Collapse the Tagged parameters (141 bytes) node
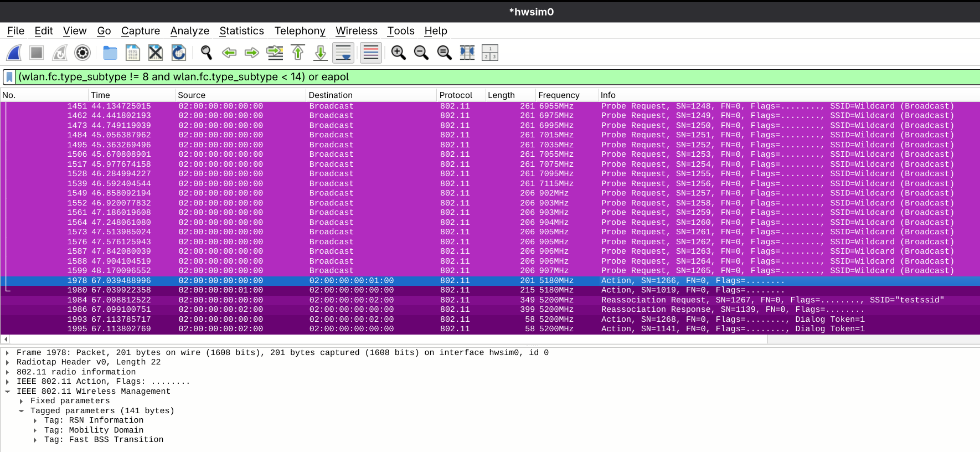 tap(21, 411)
